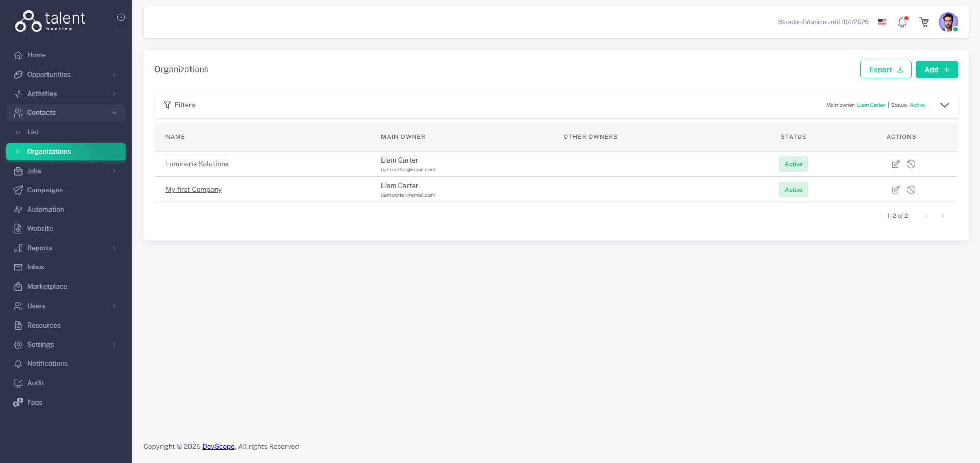The image size is (980, 463).
Task: Follow the DevScope footer link
Action: (x=218, y=447)
